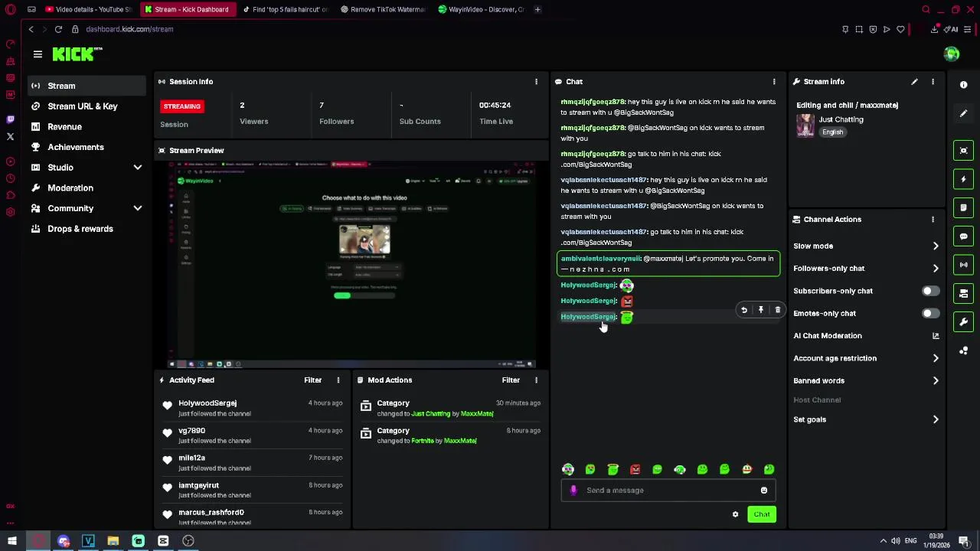Open Chat panel three-dot menu
This screenshot has width=980, height=551.
tap(774, 82)
